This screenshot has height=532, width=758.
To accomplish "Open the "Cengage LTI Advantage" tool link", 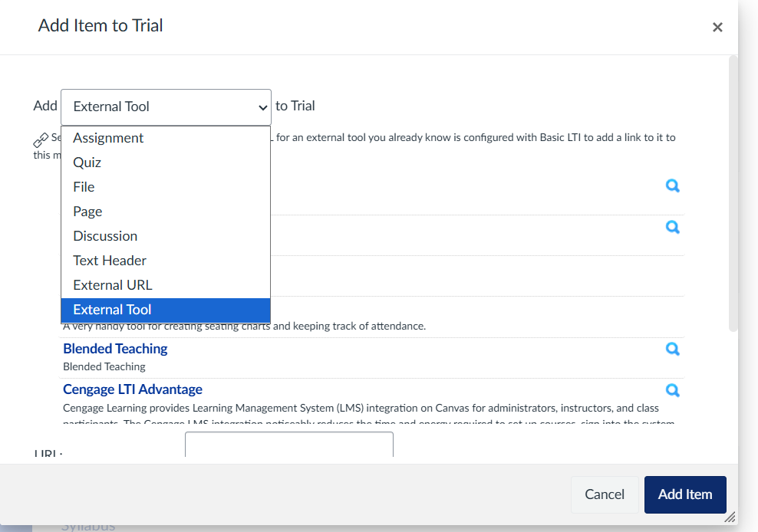I will click(x=132, y=390).
